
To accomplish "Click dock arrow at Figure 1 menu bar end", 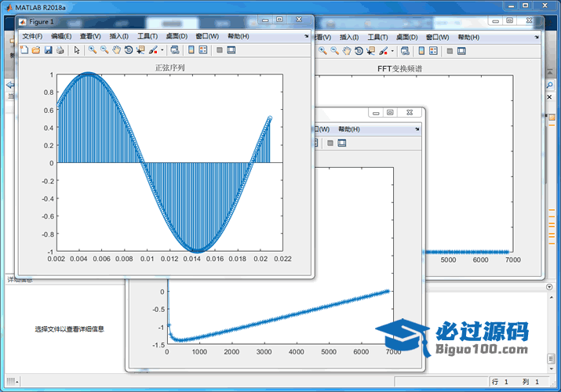I will coord(306,36).
